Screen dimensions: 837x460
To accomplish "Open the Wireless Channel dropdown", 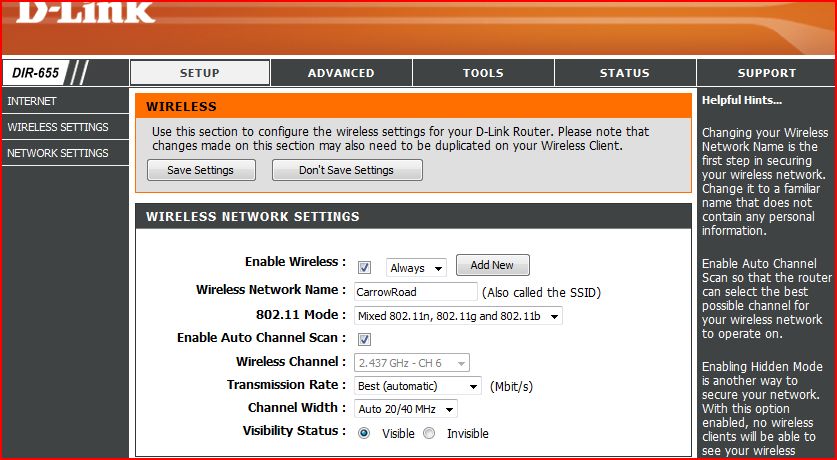I will click(412, 363).
